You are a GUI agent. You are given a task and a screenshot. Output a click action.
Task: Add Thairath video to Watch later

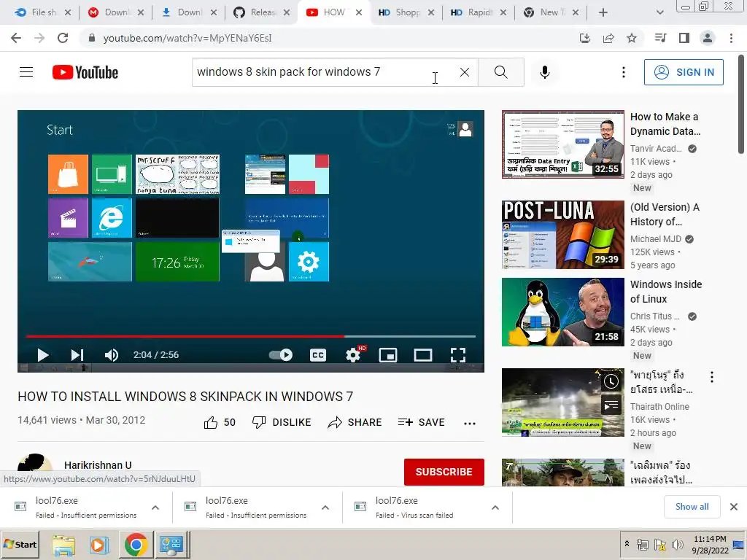click(611, 381)
